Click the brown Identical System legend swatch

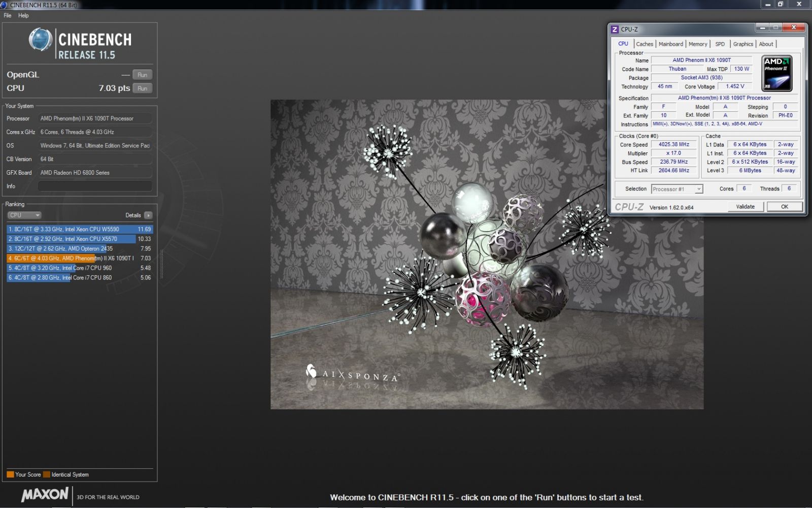[x=47, y=474]
